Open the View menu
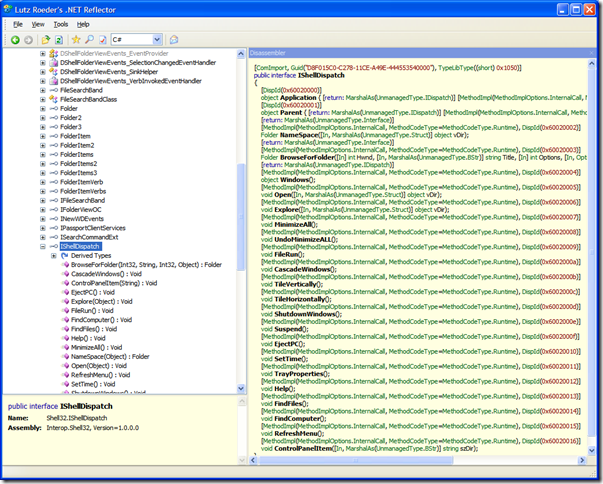Viewport: 603px width, 484px height. (38, 24)
